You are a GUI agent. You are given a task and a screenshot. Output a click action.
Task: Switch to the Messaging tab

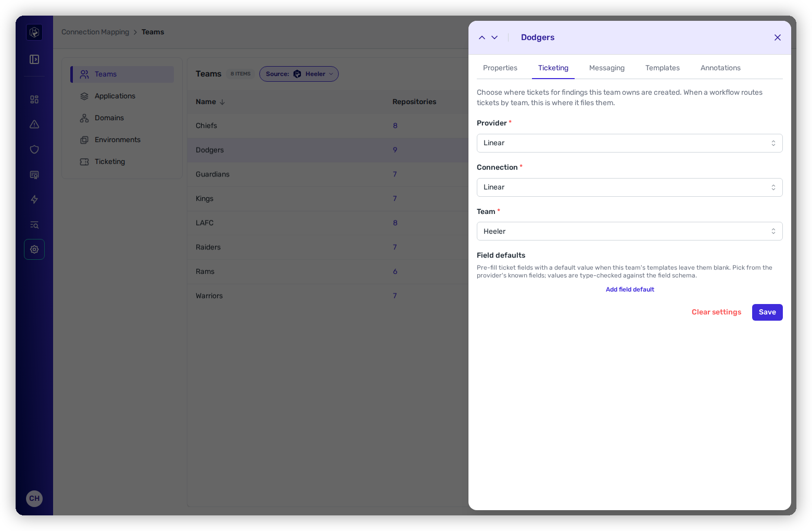click(607, 68)
